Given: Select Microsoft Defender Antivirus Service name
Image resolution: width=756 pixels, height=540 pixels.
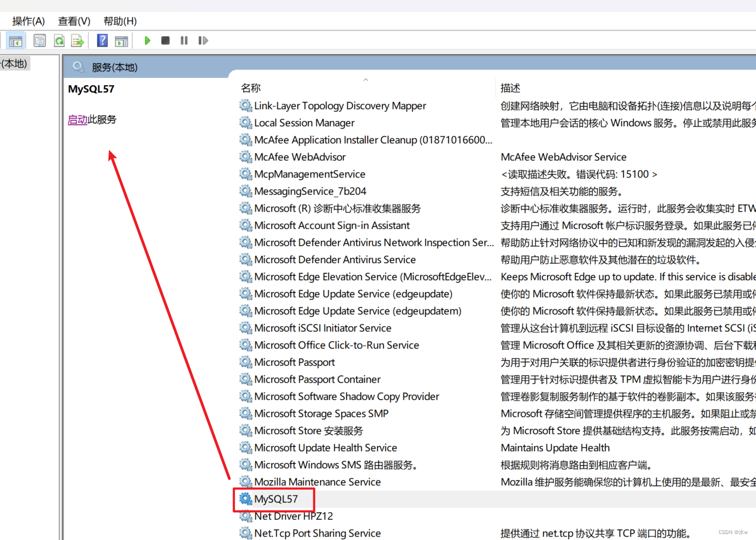Looking at the screenshot, I should pyautogui.click(x=335, y=259).
